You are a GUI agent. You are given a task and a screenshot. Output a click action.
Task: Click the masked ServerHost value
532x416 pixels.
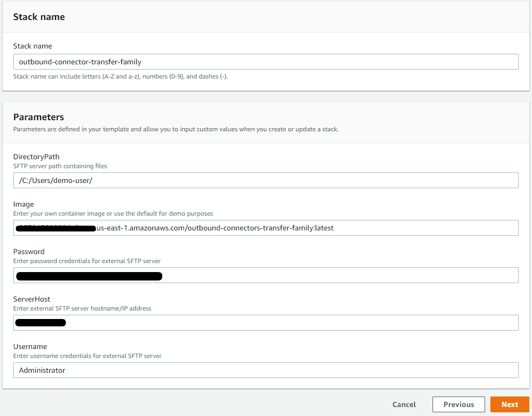coord(40,322)
